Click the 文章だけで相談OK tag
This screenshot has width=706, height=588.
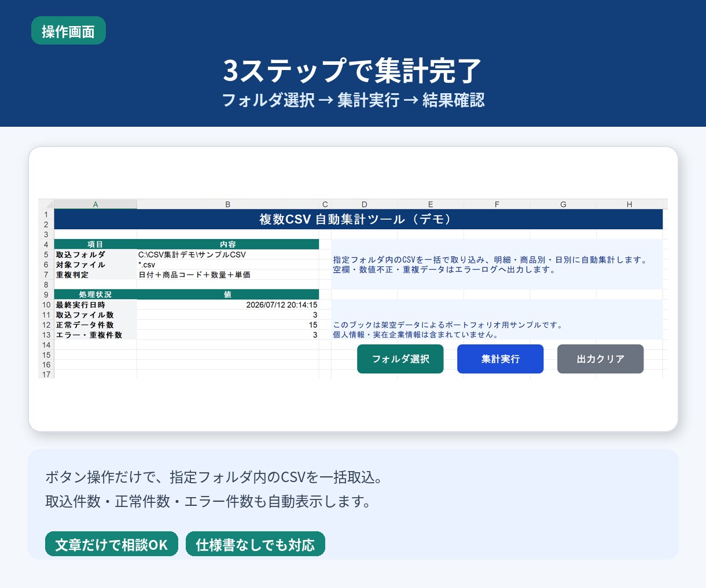tap(112, 544)
